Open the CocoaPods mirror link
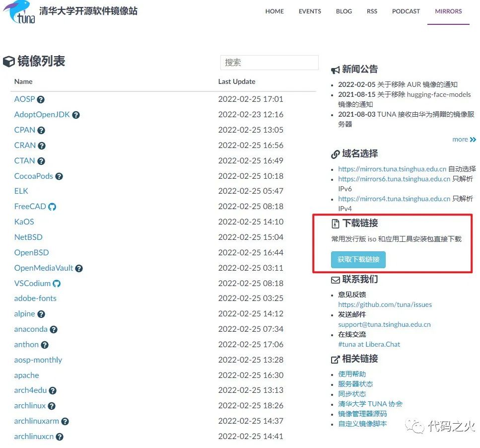Screen dimensions: 480x448 (33, 176)
